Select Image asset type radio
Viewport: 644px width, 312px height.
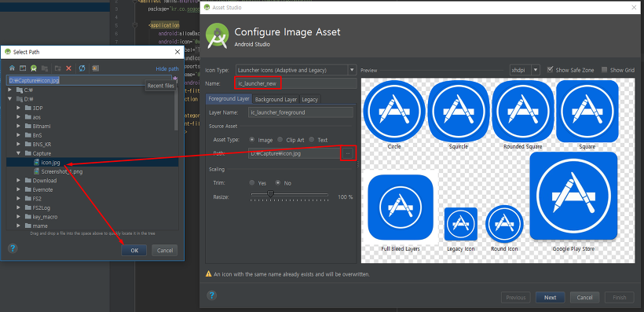(252, 140)
